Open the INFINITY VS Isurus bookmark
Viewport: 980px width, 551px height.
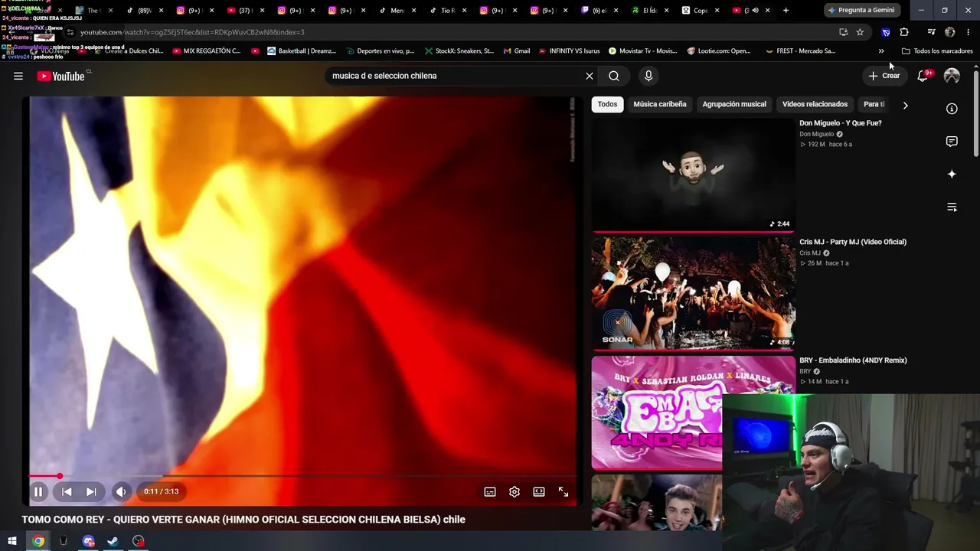click(x=569, y=51)
